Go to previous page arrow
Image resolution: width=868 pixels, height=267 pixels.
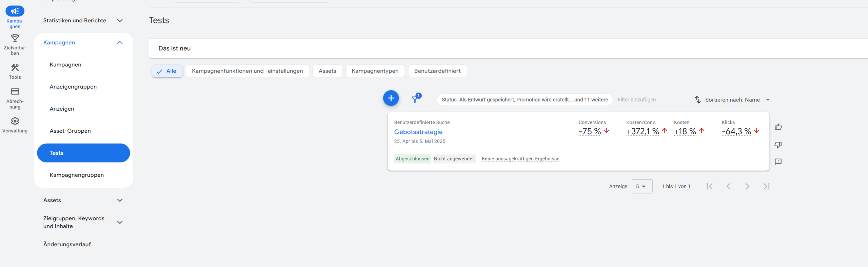point(728,186)
